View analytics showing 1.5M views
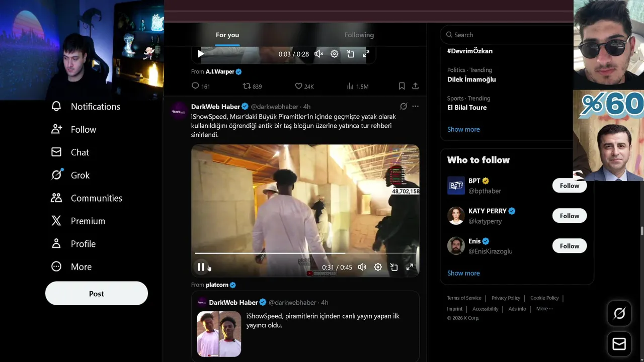 point(357,86)
